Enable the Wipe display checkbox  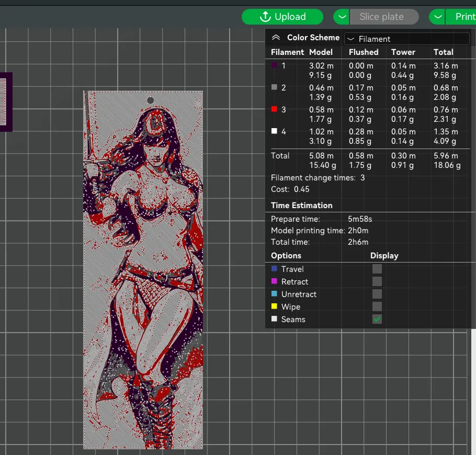click(x=377, y=306)
